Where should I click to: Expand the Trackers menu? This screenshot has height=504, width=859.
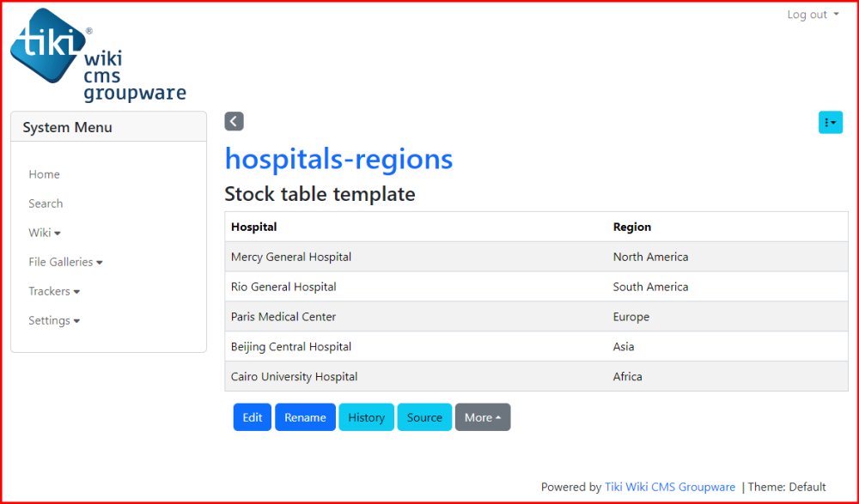pyautogui.click(x=54, y=291)
